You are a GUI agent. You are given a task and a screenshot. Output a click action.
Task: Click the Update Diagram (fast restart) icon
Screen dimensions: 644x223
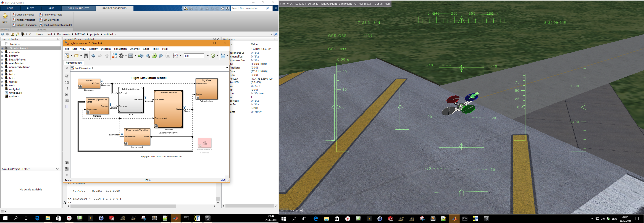click(x=141, y=56)
